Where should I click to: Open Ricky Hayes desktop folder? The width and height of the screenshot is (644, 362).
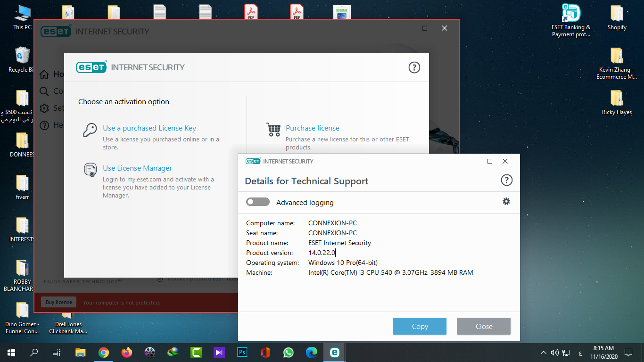(x=617, y=102)
